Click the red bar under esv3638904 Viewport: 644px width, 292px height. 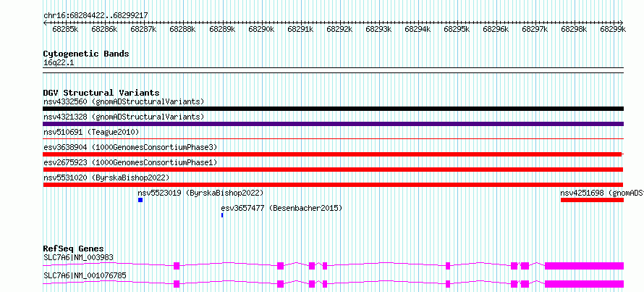click(x=332, y=154)
